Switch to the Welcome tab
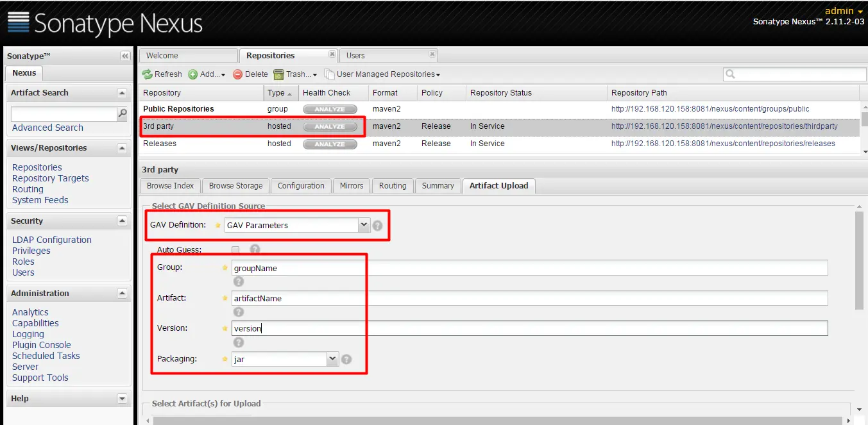The width and height of the screenshot is (868, 425). (x=188, y=56)
